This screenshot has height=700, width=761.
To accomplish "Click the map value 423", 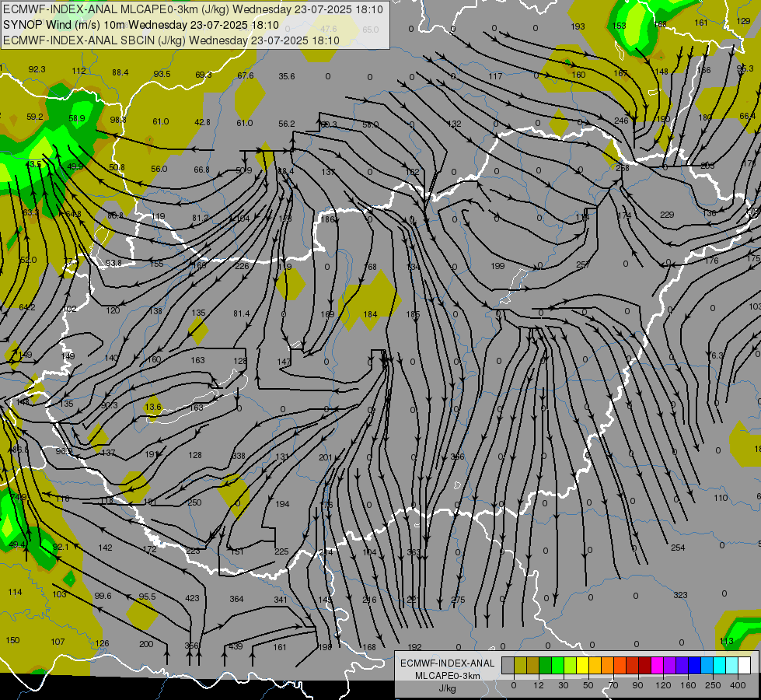I will (192, 598).
